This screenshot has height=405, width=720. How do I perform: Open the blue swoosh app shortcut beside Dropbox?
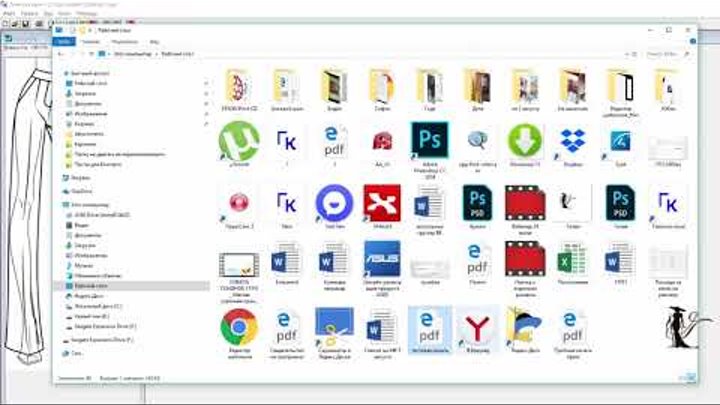click(x=620, y=141)
